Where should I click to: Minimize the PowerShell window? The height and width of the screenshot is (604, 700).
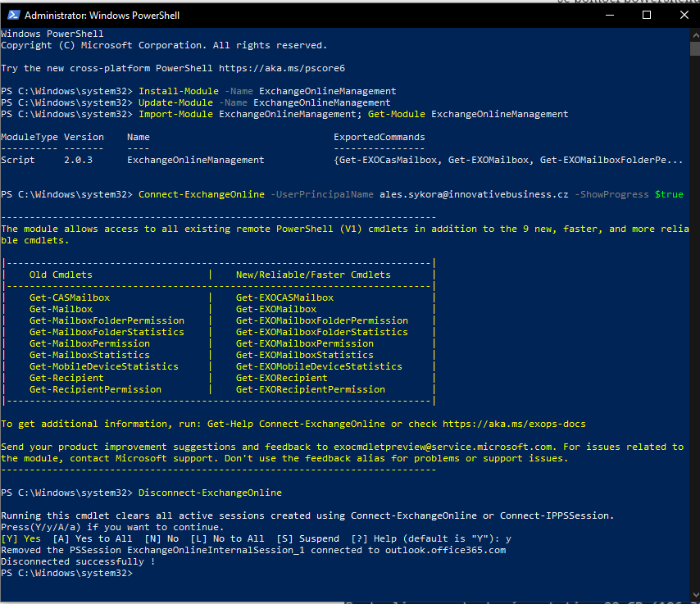tap(610, 16)
